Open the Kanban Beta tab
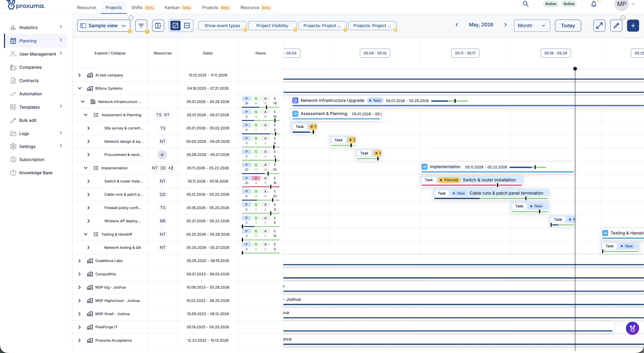 [178, 8]
